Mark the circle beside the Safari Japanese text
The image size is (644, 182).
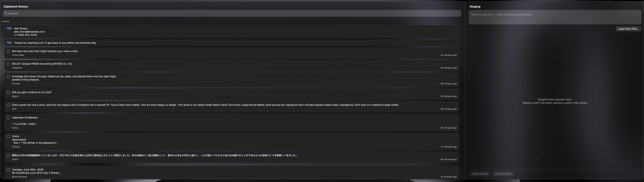click(x=8, y=155)
